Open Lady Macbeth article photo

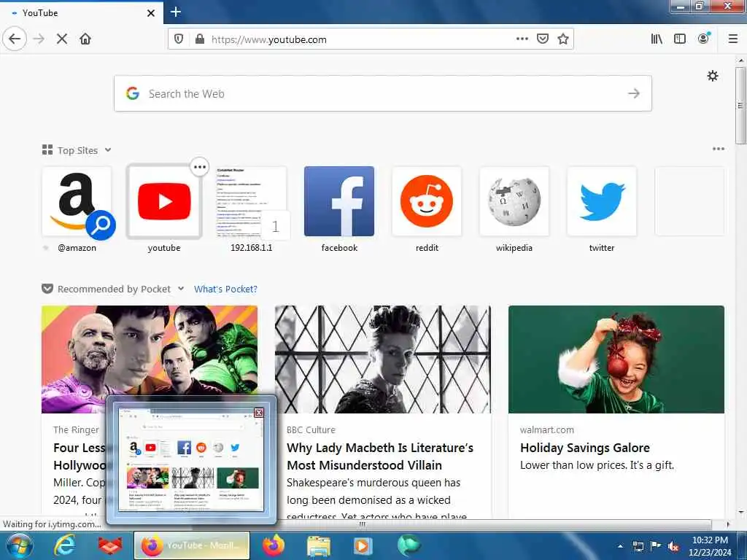pyautogui.click(x=382, y=359)
